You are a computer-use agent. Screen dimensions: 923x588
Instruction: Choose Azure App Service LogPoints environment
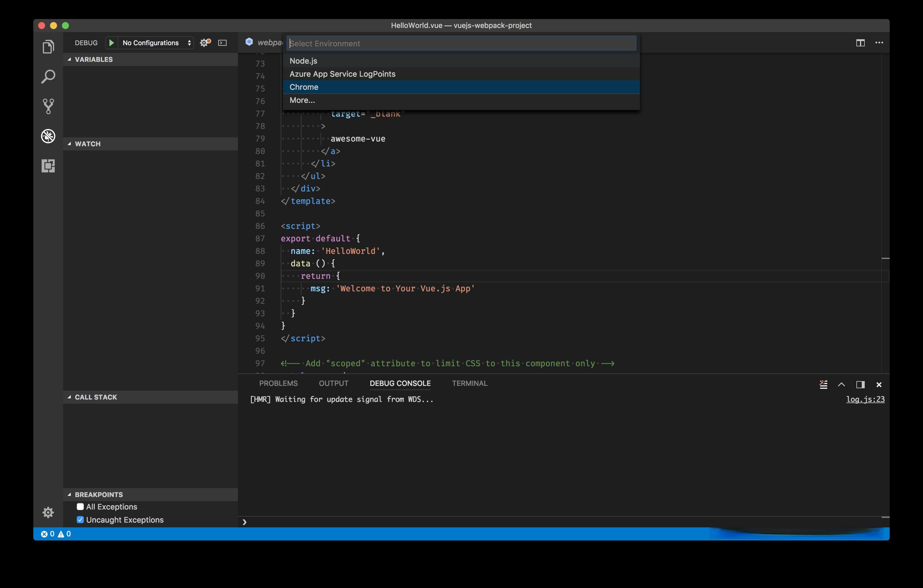[461, 74]
